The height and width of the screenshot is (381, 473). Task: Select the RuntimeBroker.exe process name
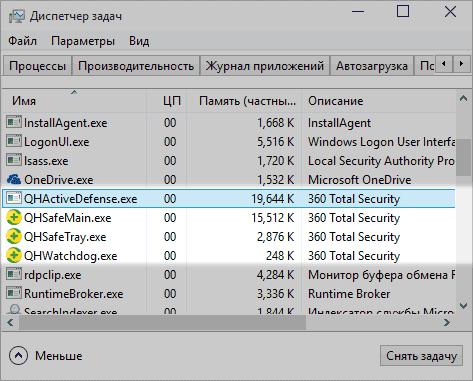tap(74, 294)
